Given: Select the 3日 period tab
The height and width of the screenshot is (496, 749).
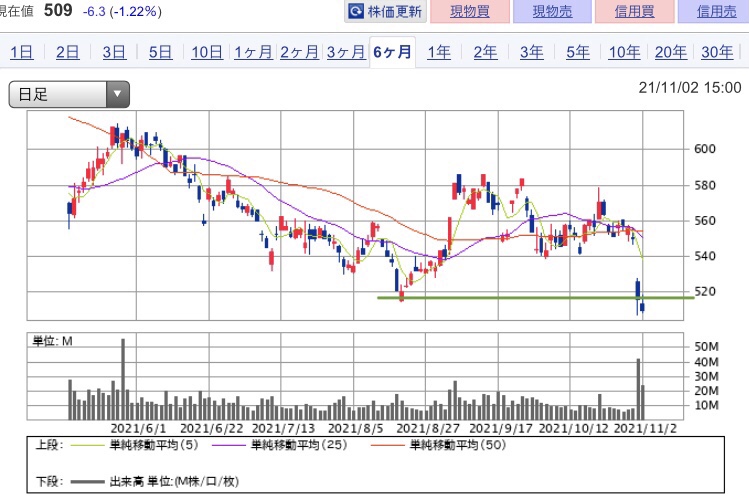Looking at the screenshot, I should 114,52.
